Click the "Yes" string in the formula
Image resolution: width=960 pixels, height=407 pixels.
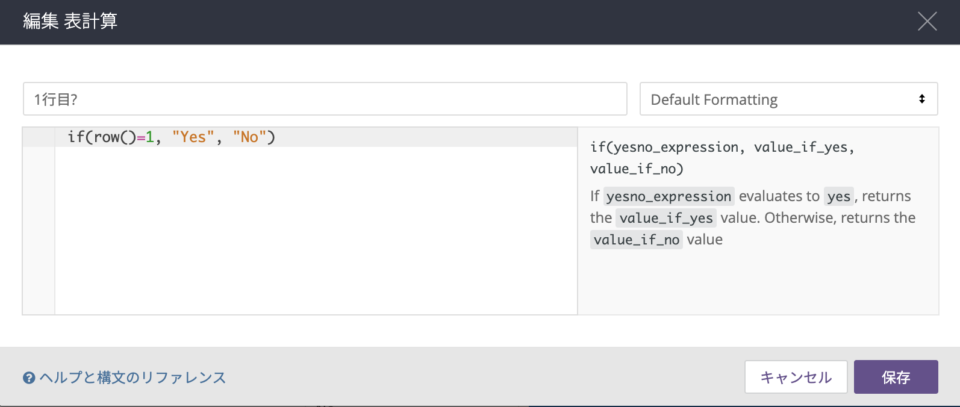pos(192,138)
